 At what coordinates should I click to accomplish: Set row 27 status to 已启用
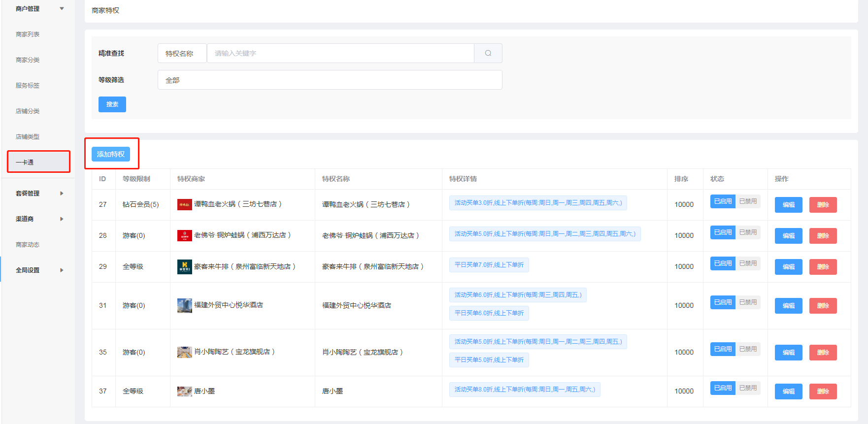(x=723, y=201)
